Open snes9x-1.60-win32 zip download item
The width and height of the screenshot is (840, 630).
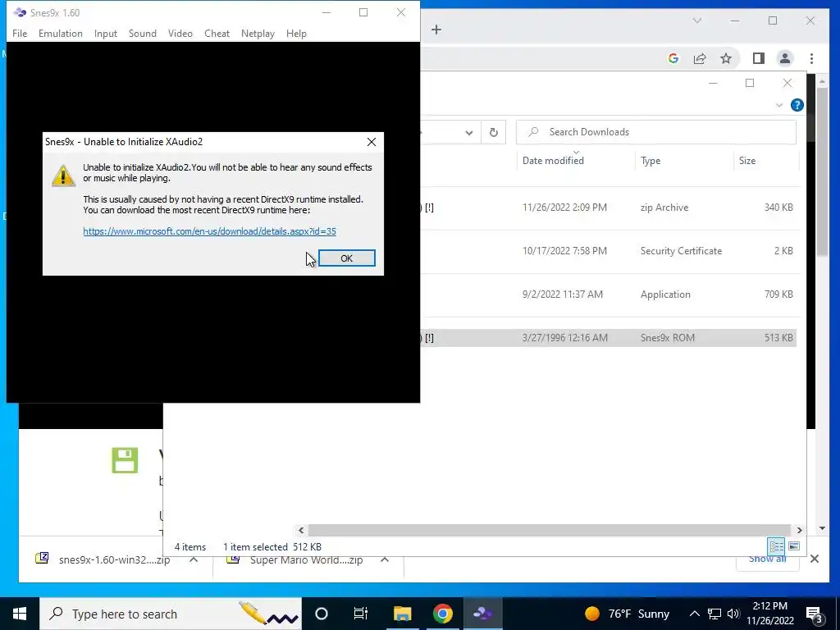(103, 559)
